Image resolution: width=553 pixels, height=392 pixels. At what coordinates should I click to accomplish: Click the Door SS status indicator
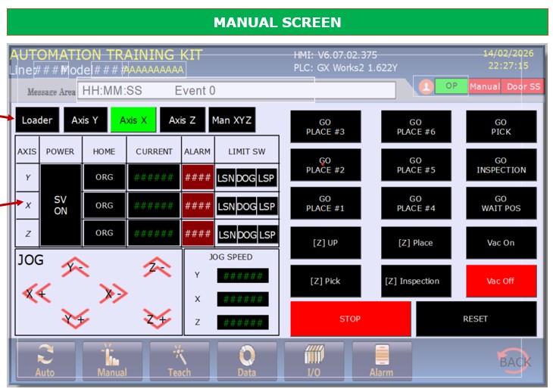tap(523, 86)
